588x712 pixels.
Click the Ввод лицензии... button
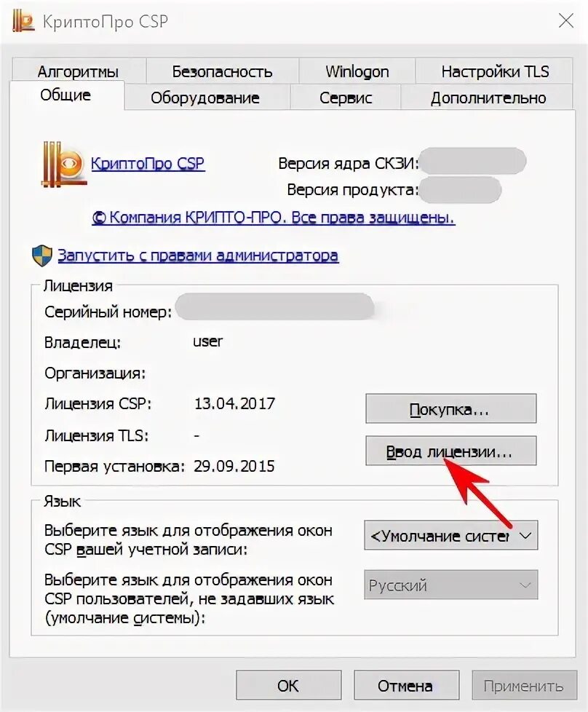coord(451,451)
